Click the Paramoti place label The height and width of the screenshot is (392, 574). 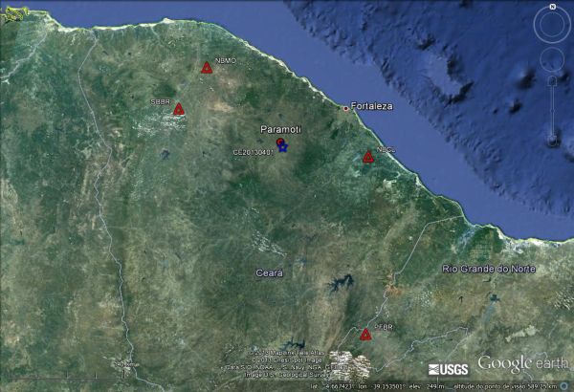280,129
